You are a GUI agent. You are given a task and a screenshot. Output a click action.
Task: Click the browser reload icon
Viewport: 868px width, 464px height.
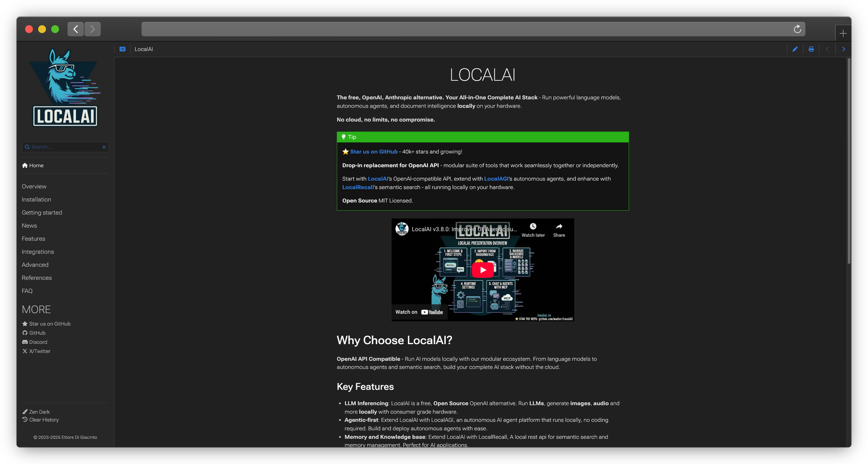(x=797, y=29)
